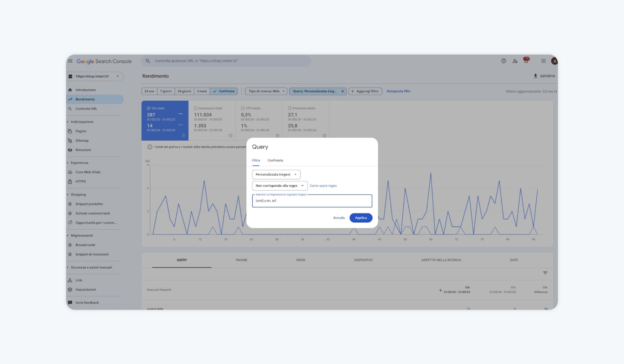Enable the CTR media checkbox
Image resolution: width=624 pixels, height=364 pixels.
(x=243, y=108)
